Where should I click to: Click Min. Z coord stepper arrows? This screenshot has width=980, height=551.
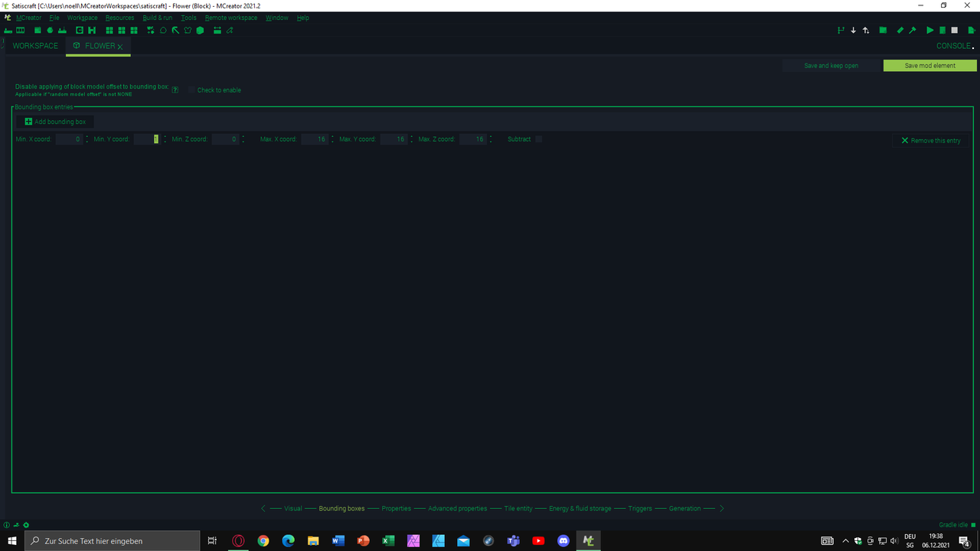point(243,139)
